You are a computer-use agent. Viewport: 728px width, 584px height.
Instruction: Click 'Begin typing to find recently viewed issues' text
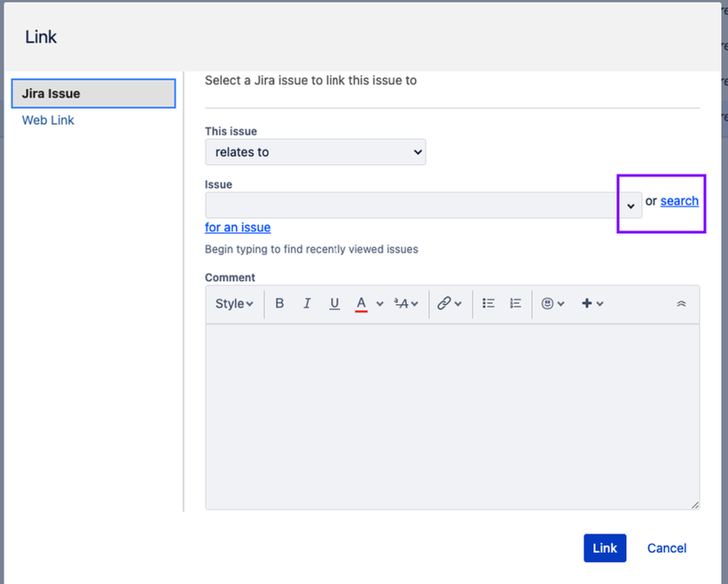[x=311, y=249]
